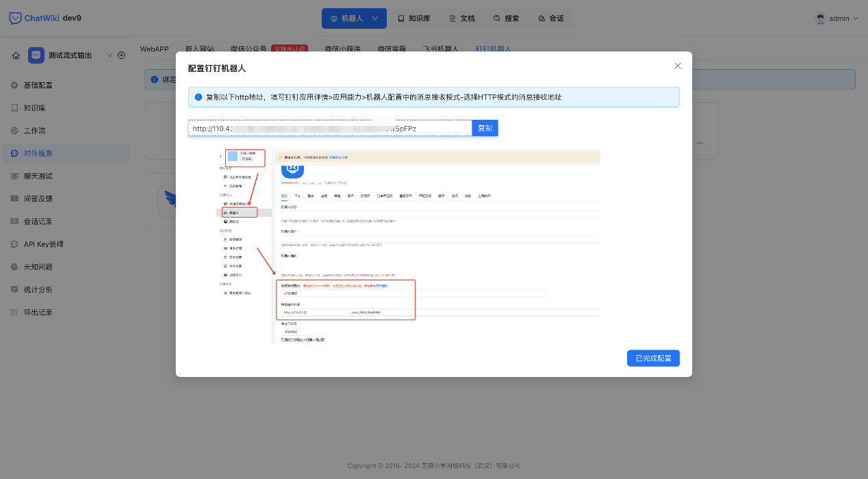
Task: Click the admin avatar icon
Action: [820, 18]
